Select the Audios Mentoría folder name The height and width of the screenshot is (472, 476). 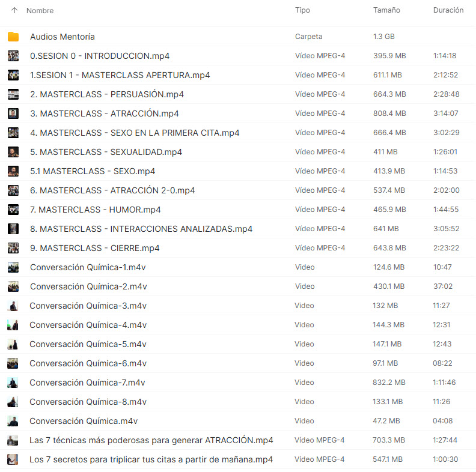(63, 37)
